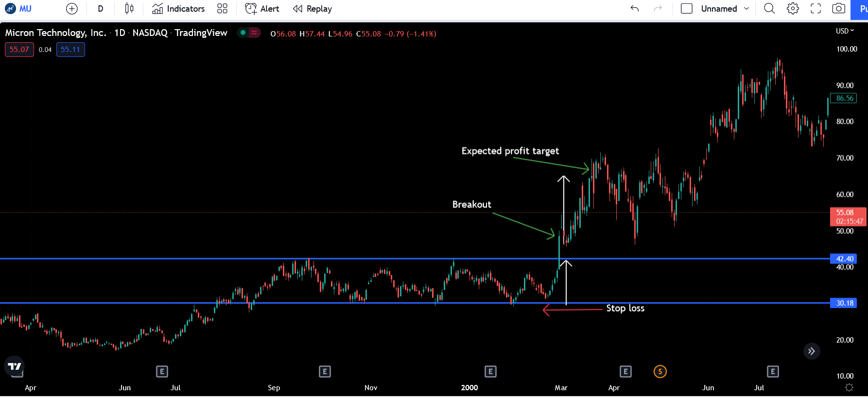868x399 pixels.
Task: Open the Indicators panel
Action: pos(178,9)
